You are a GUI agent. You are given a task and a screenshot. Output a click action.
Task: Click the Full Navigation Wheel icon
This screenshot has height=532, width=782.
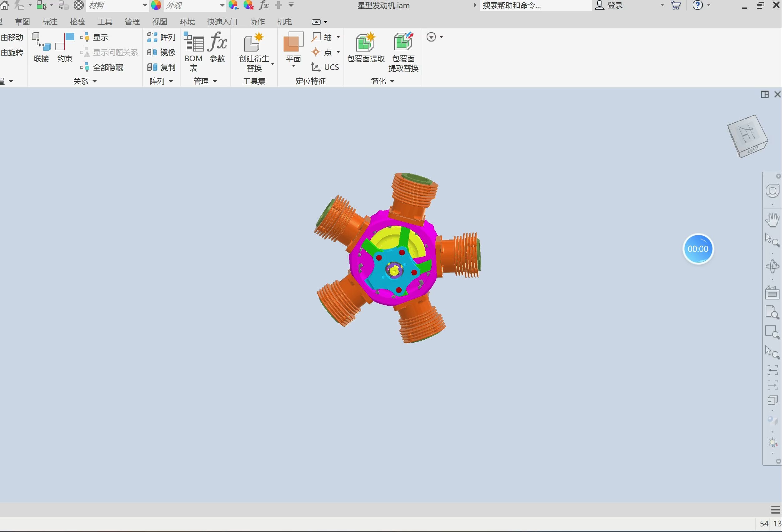point(772,191)
